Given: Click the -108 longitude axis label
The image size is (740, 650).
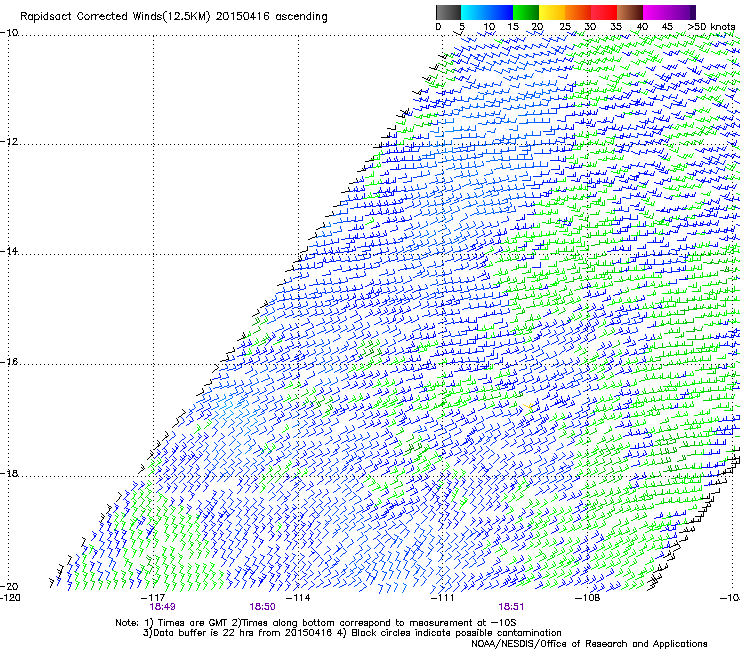Looking at the screenshot, I should coord(588,598).
